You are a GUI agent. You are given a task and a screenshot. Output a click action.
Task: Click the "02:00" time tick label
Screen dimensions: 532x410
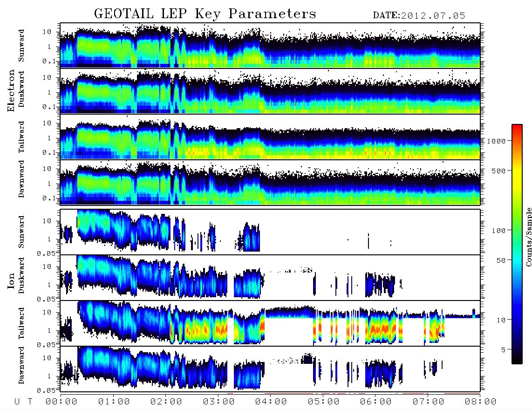166,402
